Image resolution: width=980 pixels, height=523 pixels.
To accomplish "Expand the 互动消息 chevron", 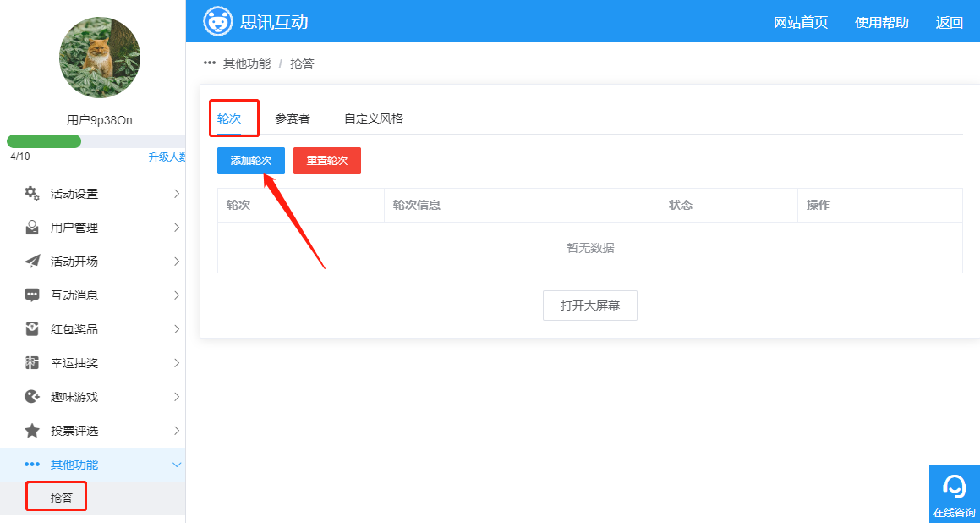I will pyautogui.click(x=177, y=295).
